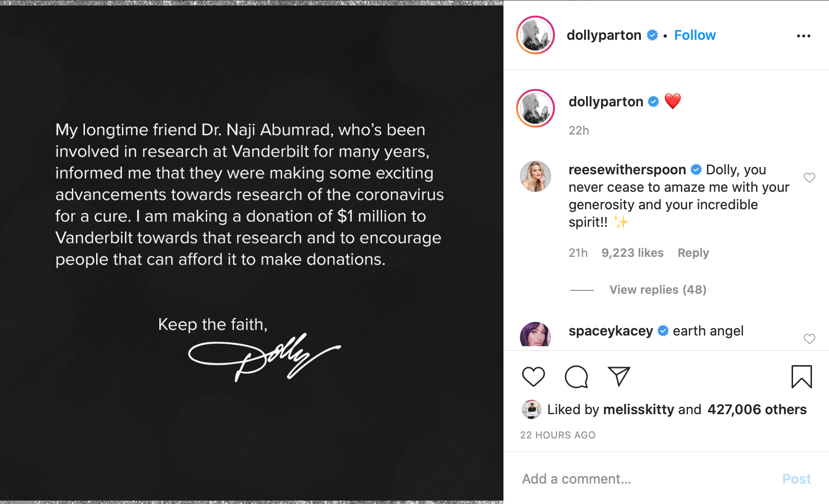Open the three-dot more options menu
This screenshot has width=829, height=504.
point(803,36)
